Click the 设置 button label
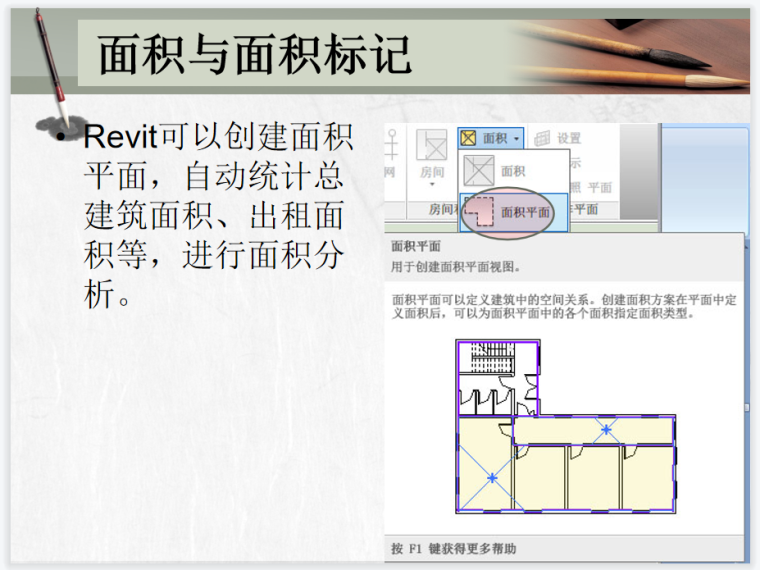The image size is (760, 570). (x=569, y=138)
